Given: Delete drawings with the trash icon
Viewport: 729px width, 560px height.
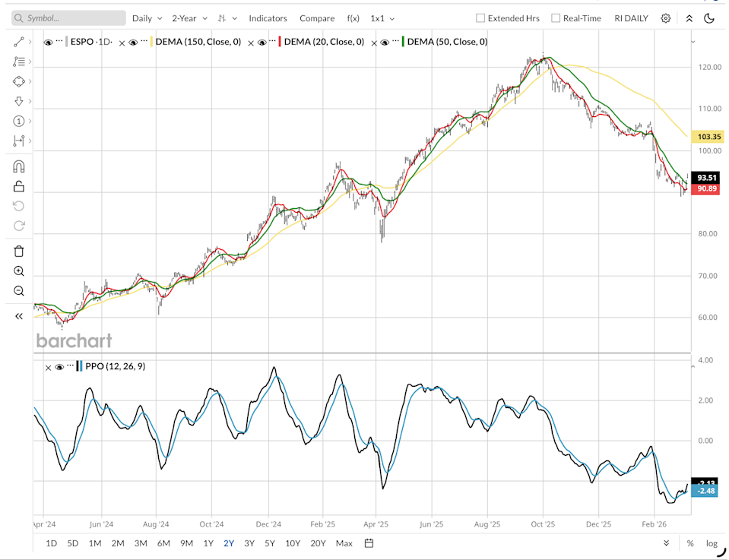Looking at the screenshot, I should click(x=19, y=252).
